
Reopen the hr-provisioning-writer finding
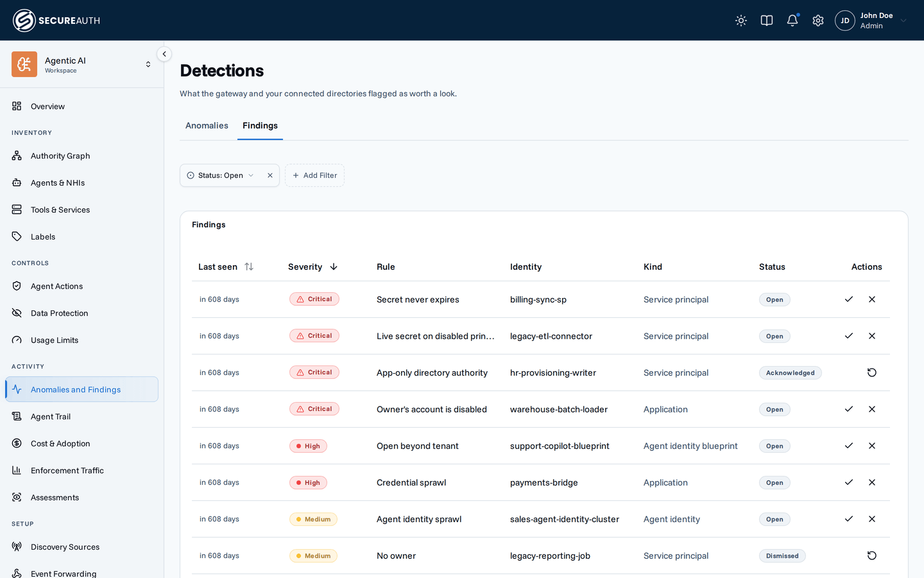click(x=872, y=372)
